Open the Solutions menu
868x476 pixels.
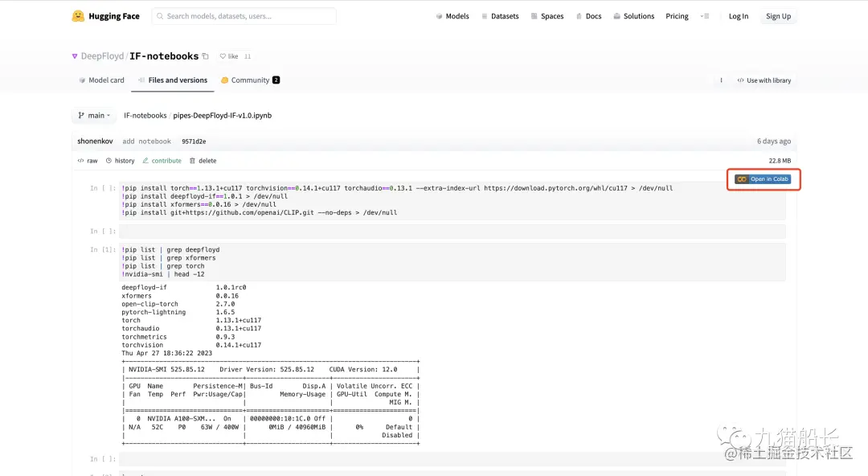634,16
